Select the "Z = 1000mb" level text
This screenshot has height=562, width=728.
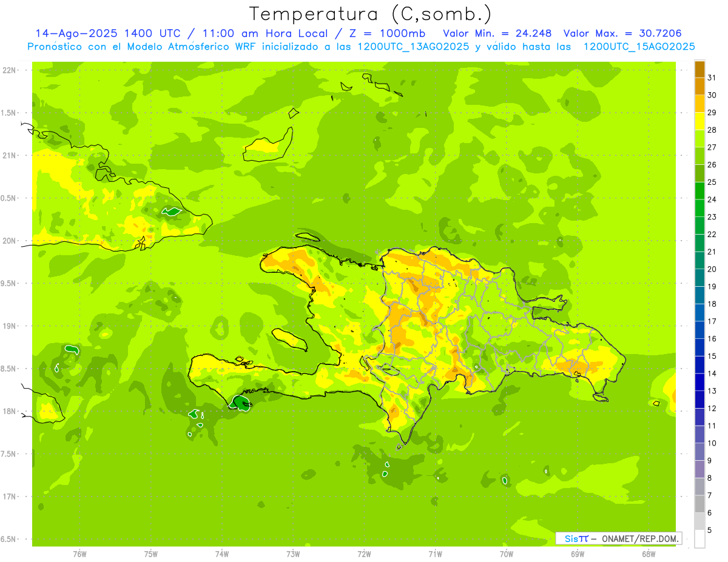(387, 33)
